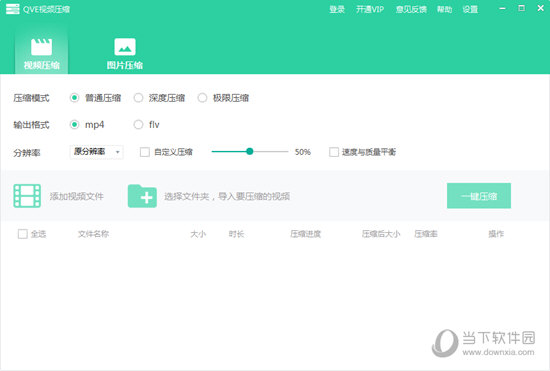Enable the 自定义压缩 checkbox
This screenshot has height=371, width=550.
[x=145, y=152]
